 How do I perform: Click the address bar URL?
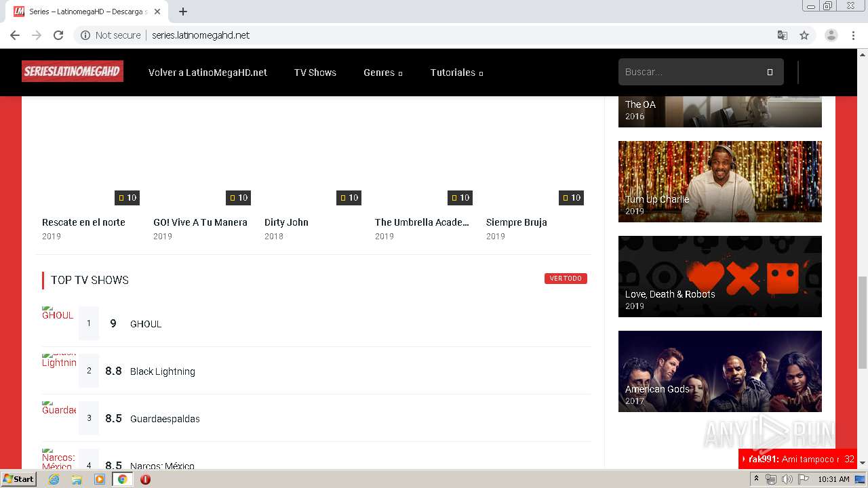click(201, 35)
